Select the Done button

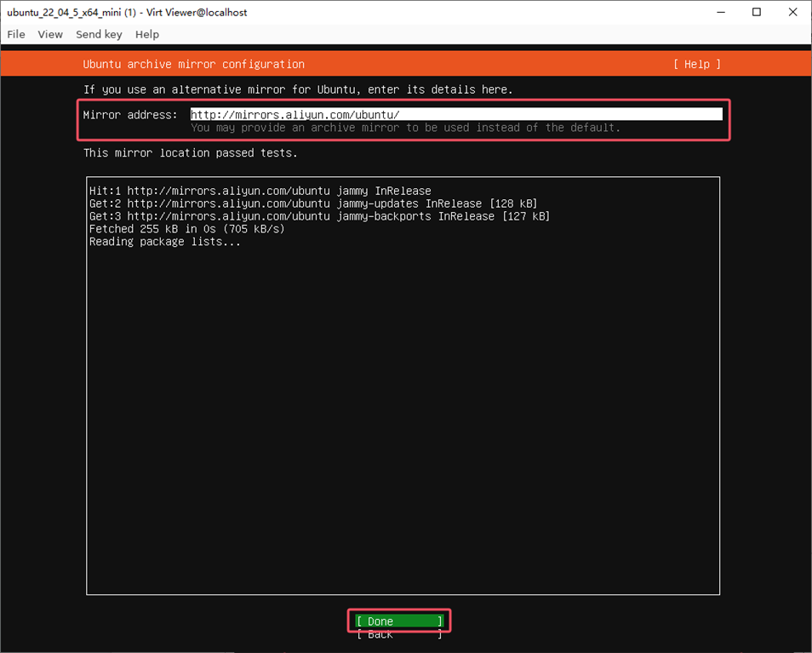398,621
